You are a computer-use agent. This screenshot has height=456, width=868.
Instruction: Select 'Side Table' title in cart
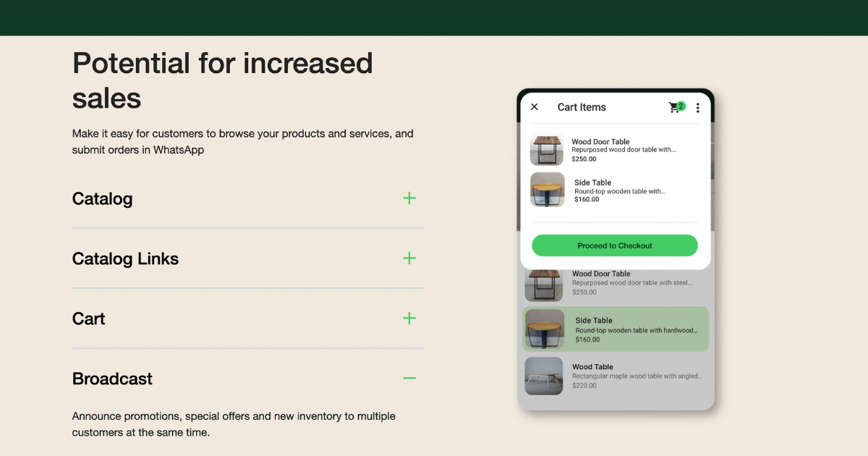[592, 182]
